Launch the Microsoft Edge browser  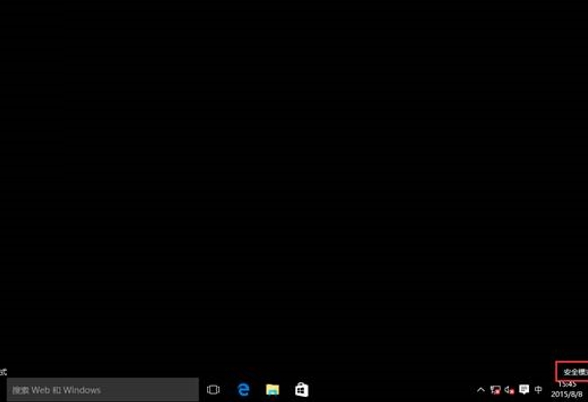coord(243,390)
